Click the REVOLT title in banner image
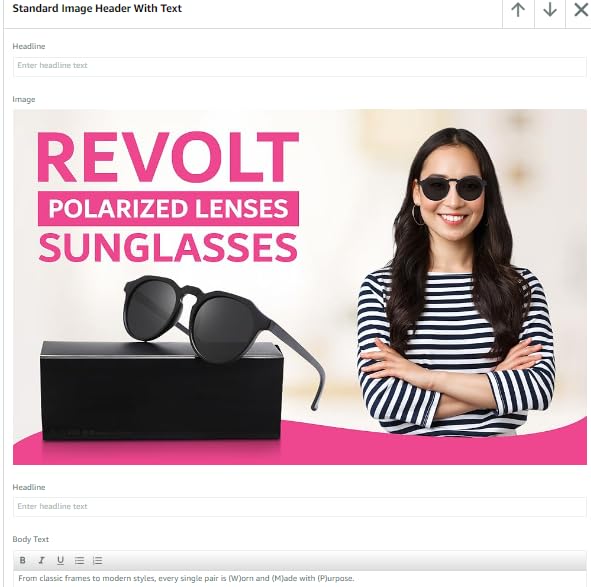591x587 pixels. click(168, 157)
